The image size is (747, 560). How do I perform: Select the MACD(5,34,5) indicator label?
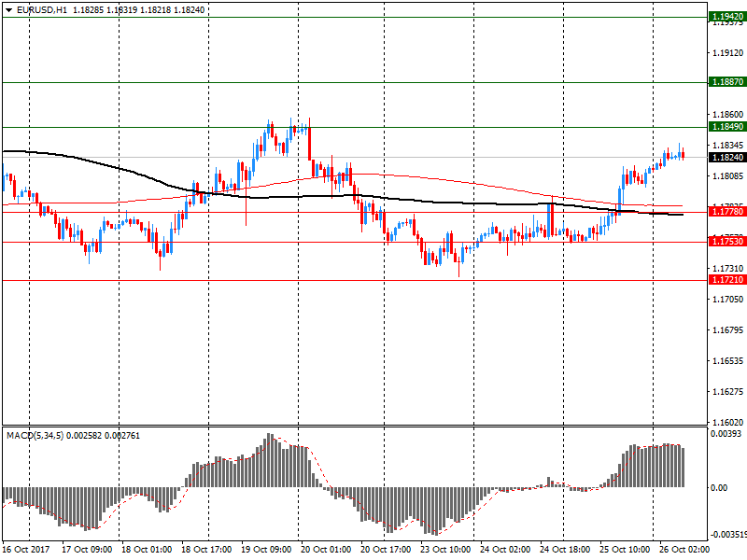click(35, 436)
